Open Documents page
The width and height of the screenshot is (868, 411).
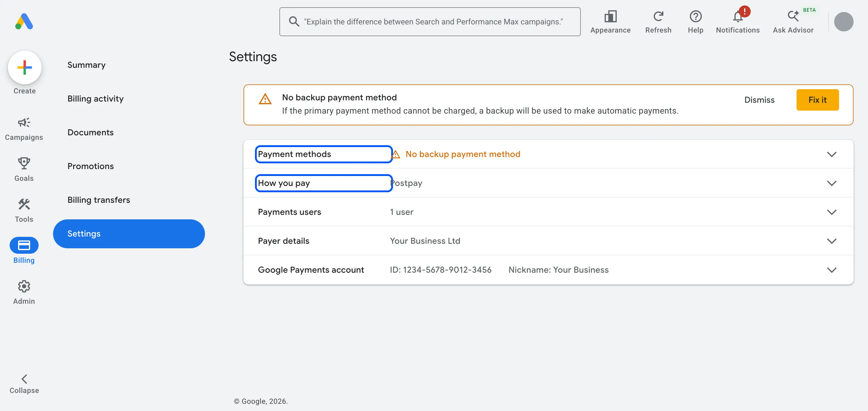pyautogui.click(x=90, y=132)
